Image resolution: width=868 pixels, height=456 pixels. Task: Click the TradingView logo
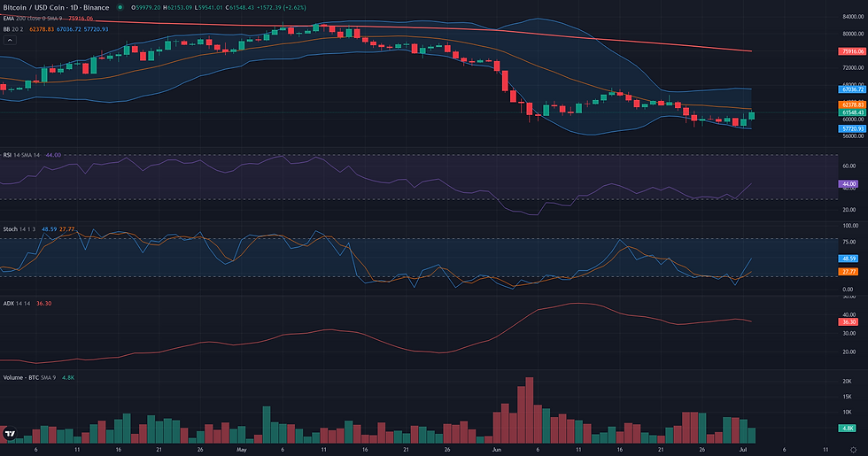(9, 433)
